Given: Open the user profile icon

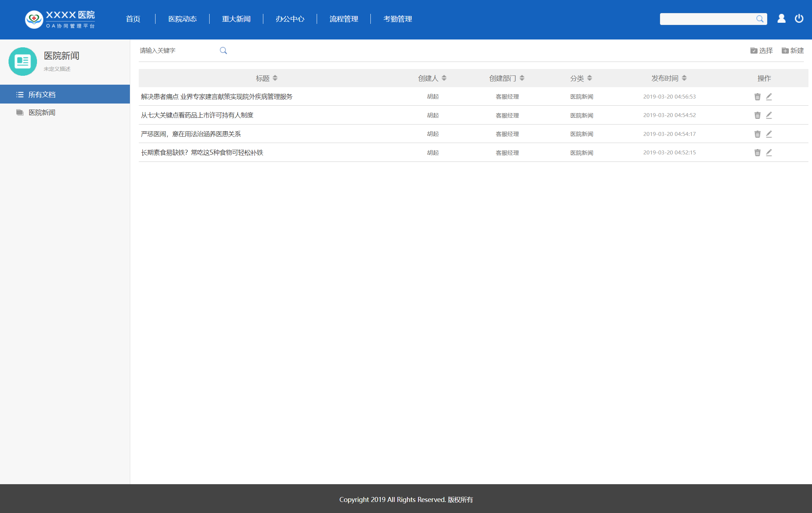Looking at the screenshot, I should (x=781, y=18).
